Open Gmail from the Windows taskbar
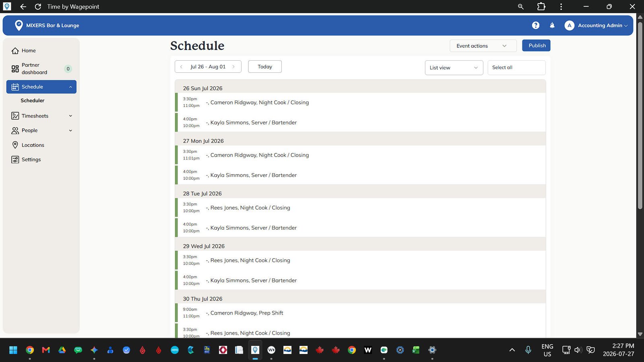Screen dimensions: 644x362 [46, 350]
